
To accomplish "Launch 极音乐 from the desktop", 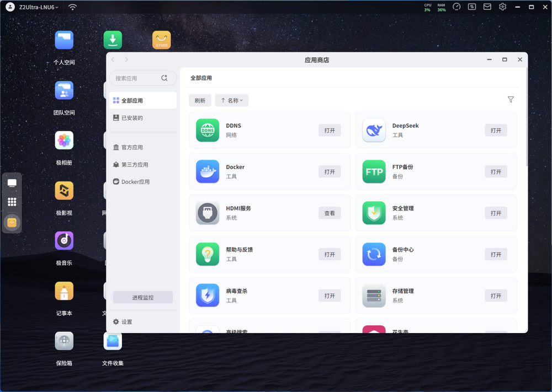I will coord(64,241).
